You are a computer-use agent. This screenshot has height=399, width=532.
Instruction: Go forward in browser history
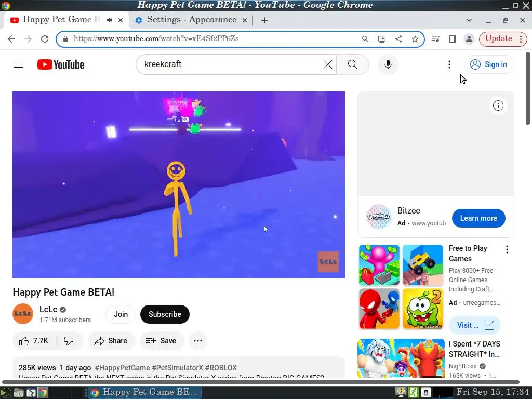point(28,39)
